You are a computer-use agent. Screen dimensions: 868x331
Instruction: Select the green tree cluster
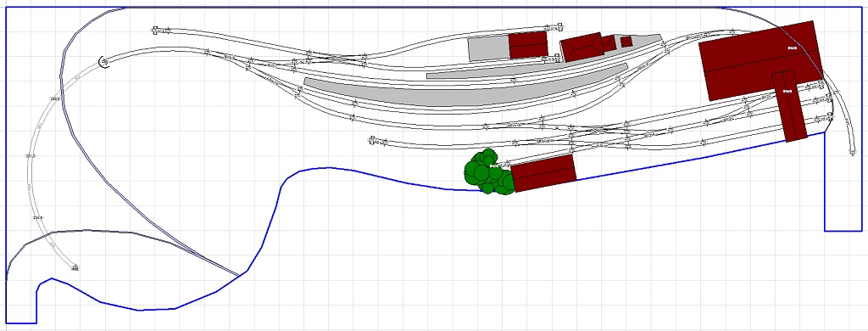[x=489, y=172]
